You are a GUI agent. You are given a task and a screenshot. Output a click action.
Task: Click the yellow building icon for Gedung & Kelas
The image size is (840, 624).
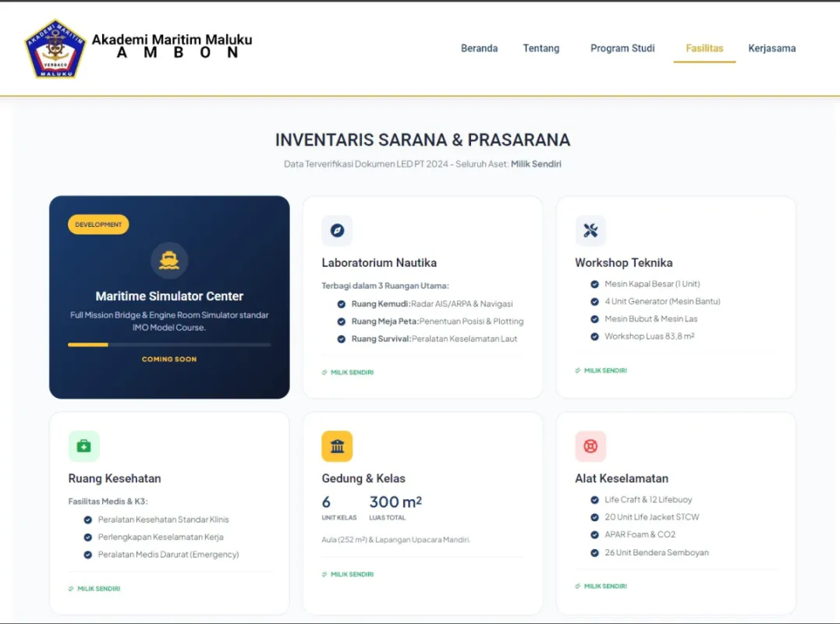(x=337, y=446)
